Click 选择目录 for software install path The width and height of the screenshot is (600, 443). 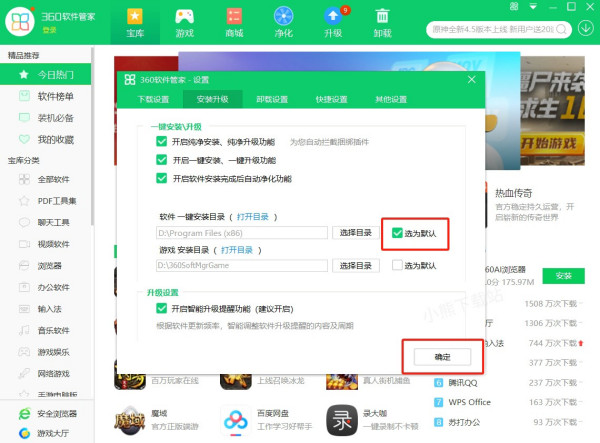(x=355, y=233)
